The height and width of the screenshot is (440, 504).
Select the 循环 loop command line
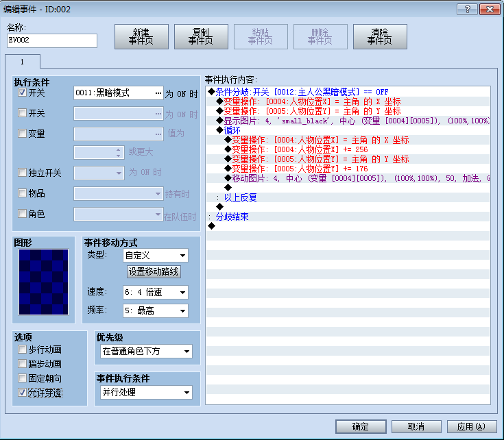(348, 130)
